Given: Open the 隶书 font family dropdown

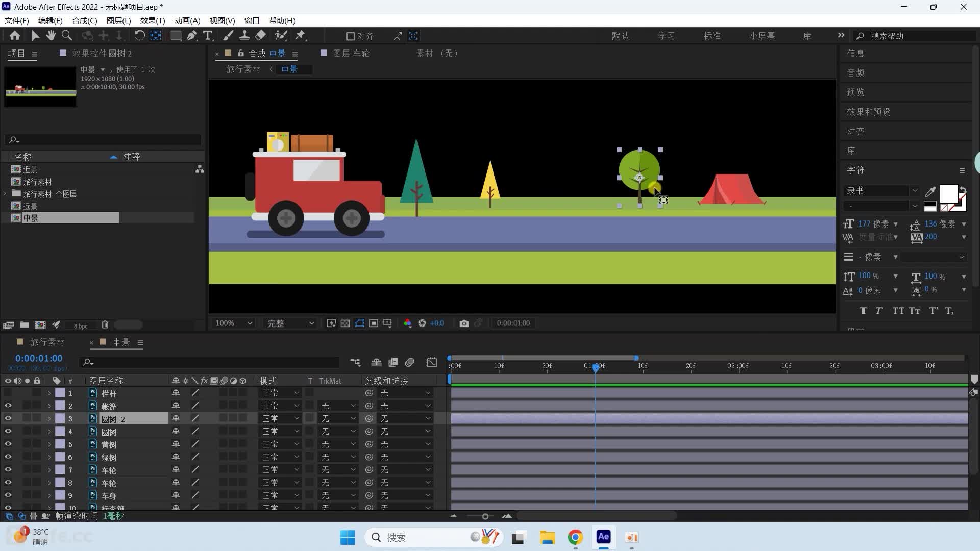Looking at the screenshot, I should pyautogui.click(x=882, y=191).
